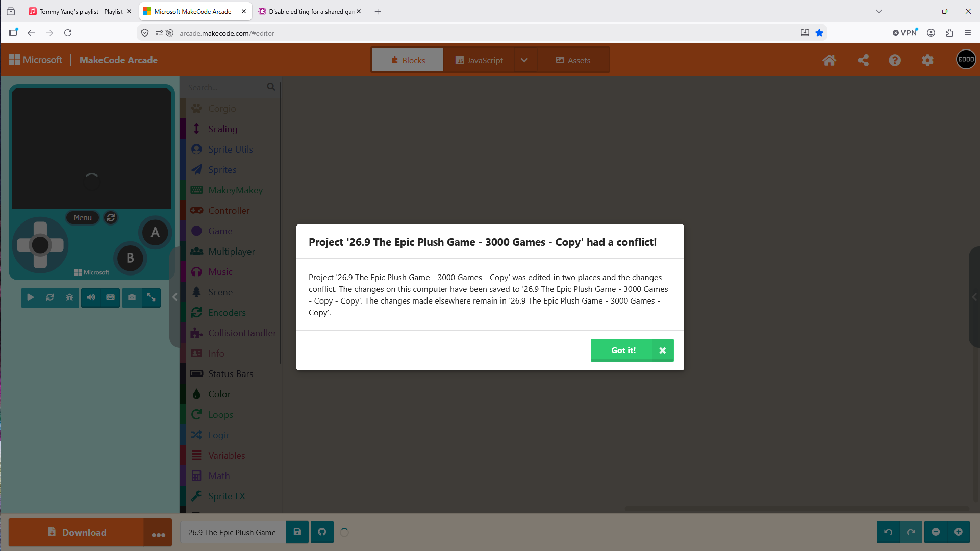Toggle the simulator keyboard controls icon
This screenshot has width=980, height=551.
110,297
